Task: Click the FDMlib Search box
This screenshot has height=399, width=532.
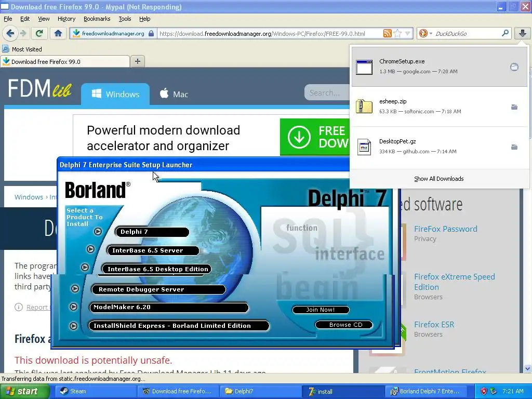Action: pyautogui.click(x=327, y=92)
